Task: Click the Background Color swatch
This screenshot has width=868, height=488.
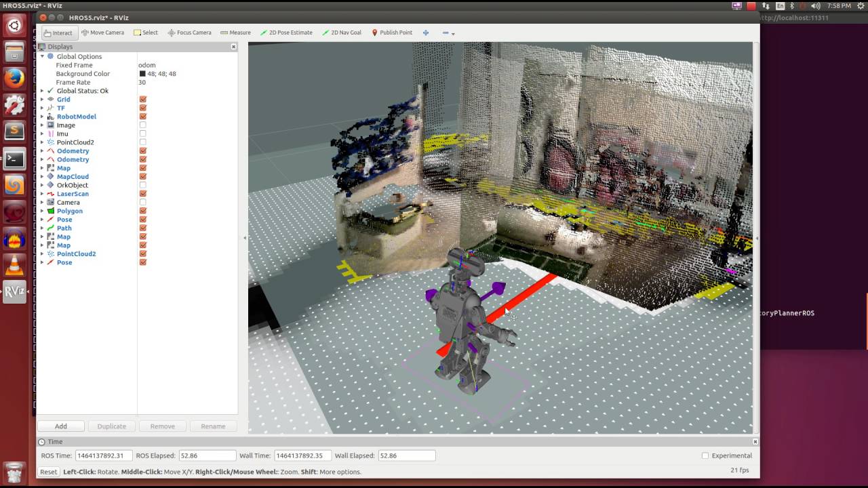Action: (x=142, y=74)
